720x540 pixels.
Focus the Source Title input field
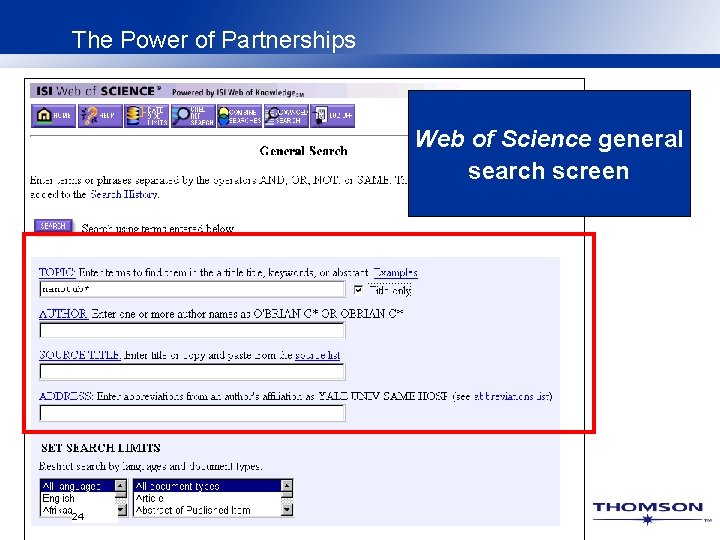(x=192, y=372)
